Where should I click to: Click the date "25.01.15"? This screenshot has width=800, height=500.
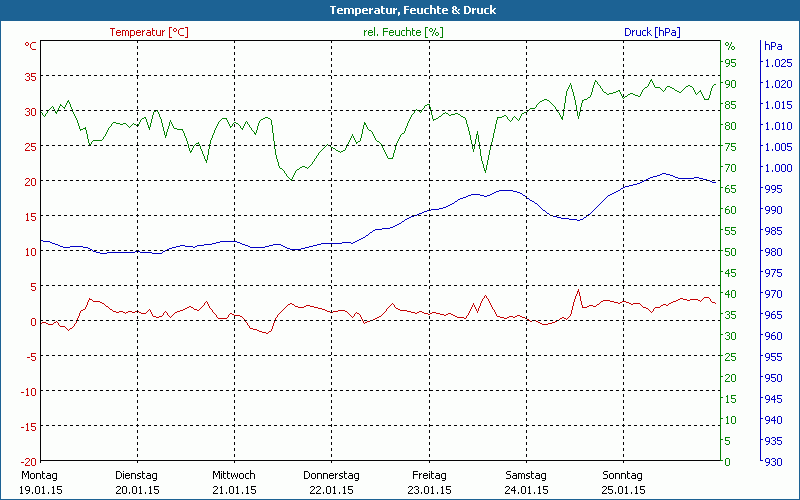[x=623, y=491]
